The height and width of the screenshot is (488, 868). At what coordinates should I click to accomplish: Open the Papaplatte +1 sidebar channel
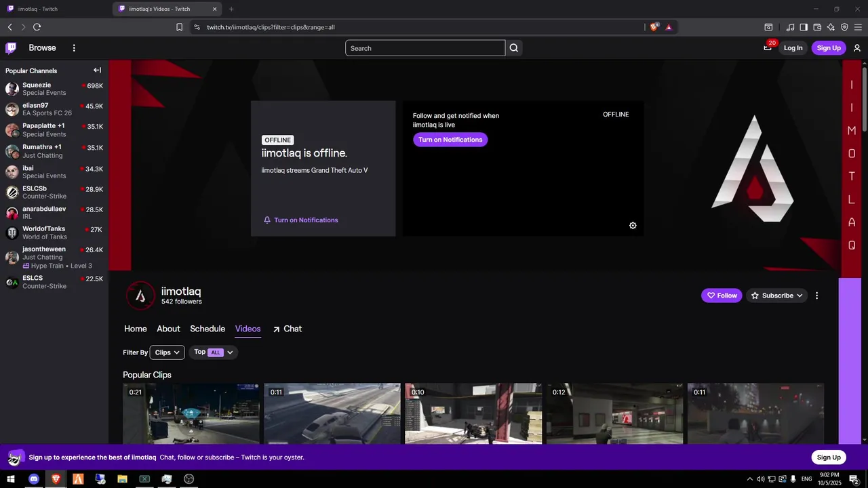[54, 130]
